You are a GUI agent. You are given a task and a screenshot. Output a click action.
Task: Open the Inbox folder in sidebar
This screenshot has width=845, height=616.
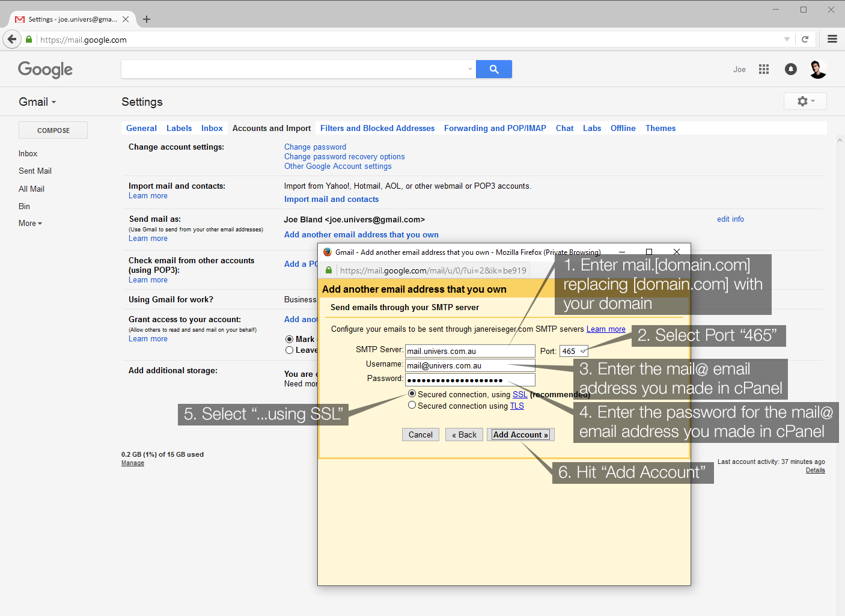click(28, 153)
